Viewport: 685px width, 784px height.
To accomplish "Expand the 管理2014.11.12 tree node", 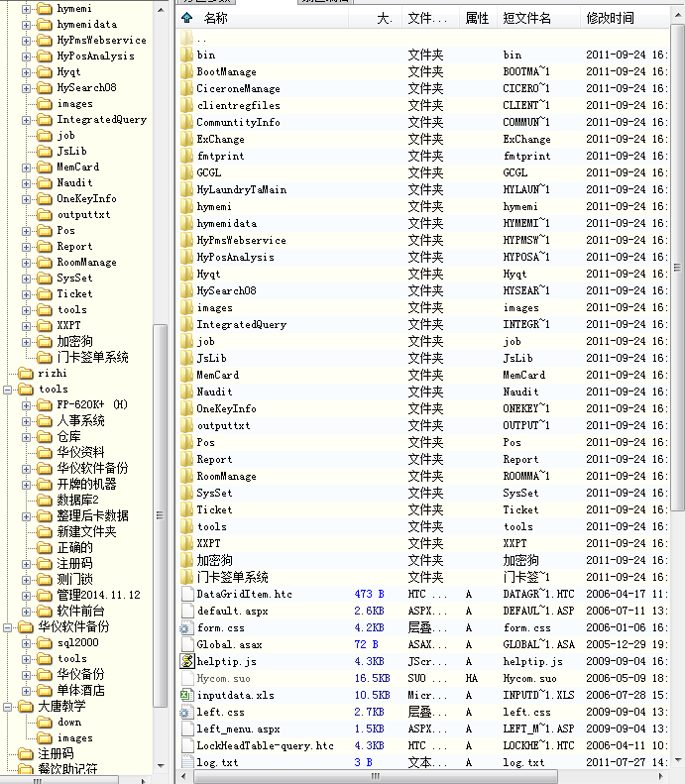I will [26, 596].
